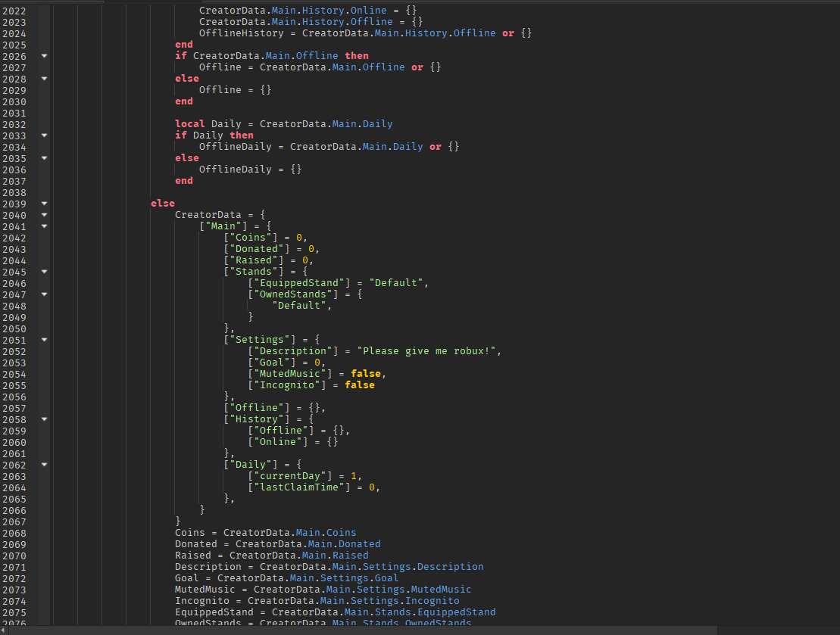Click 'local Daily' declaration on line 2032
Screen dimensions: 840x635
click(x=198, y=124)
